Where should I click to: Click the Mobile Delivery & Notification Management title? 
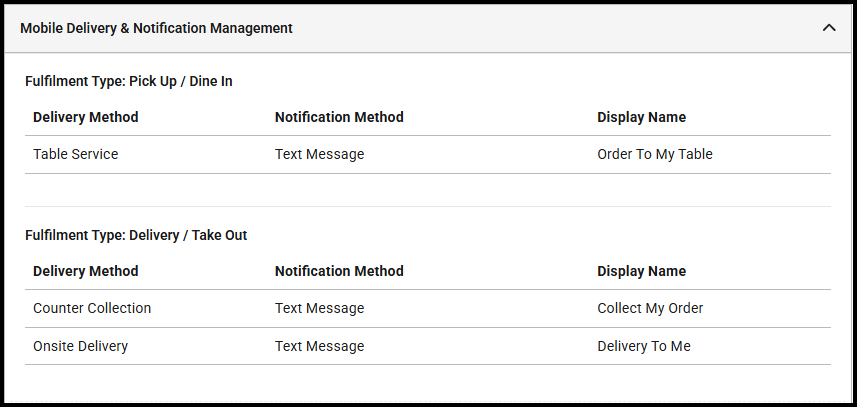pos(156,28)
